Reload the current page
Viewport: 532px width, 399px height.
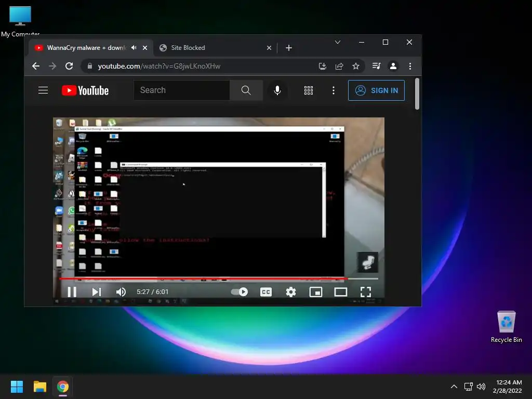[69, 66]
